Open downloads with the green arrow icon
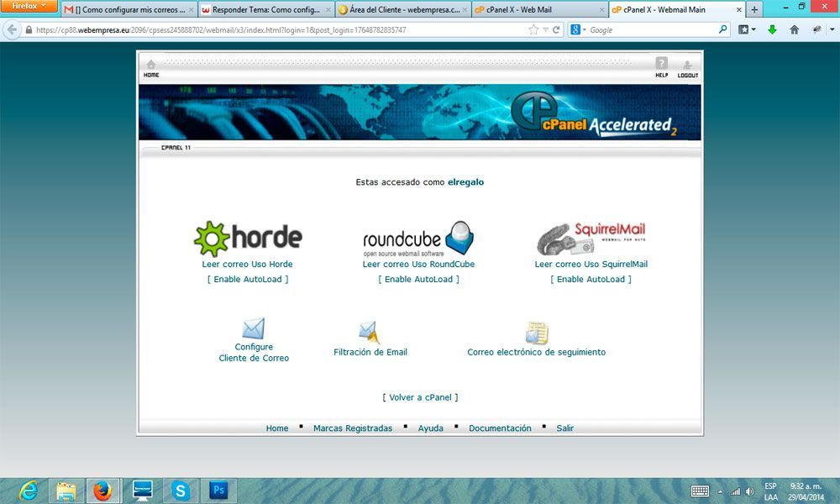 coord(772,30)
